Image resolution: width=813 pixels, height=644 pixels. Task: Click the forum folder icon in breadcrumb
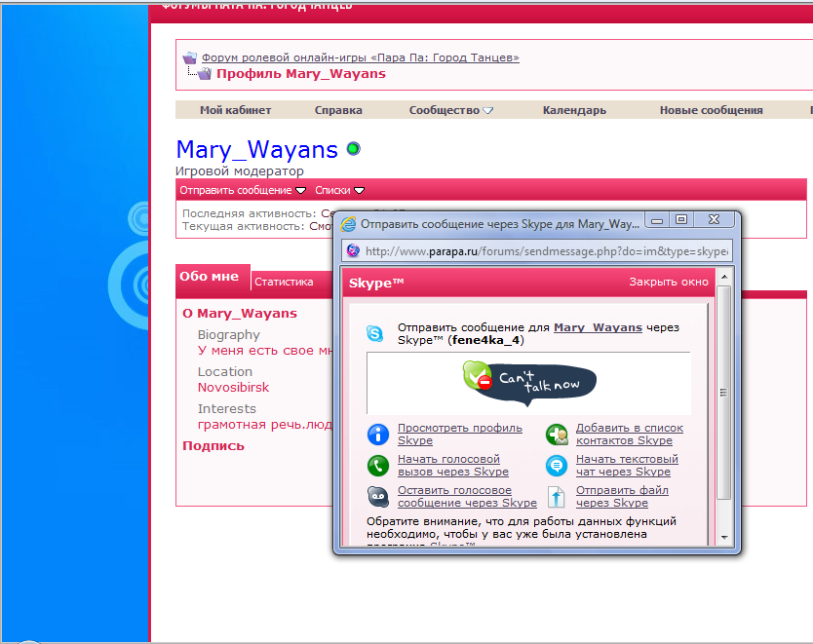coord(190,57)
